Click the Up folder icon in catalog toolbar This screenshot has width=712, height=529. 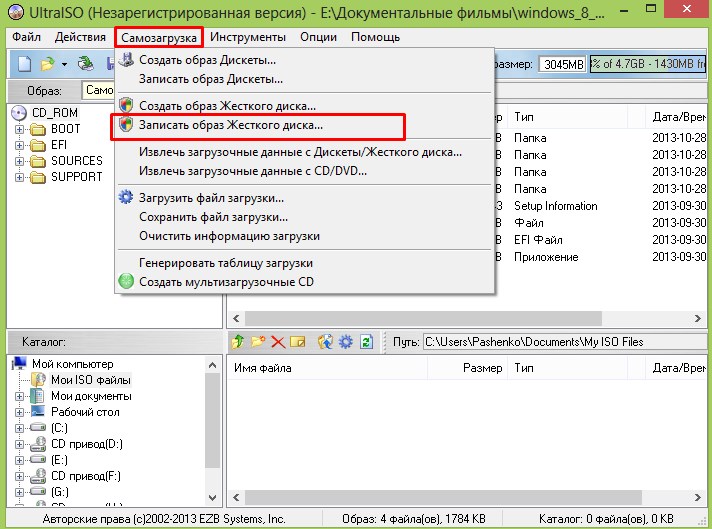coord(238,342)
